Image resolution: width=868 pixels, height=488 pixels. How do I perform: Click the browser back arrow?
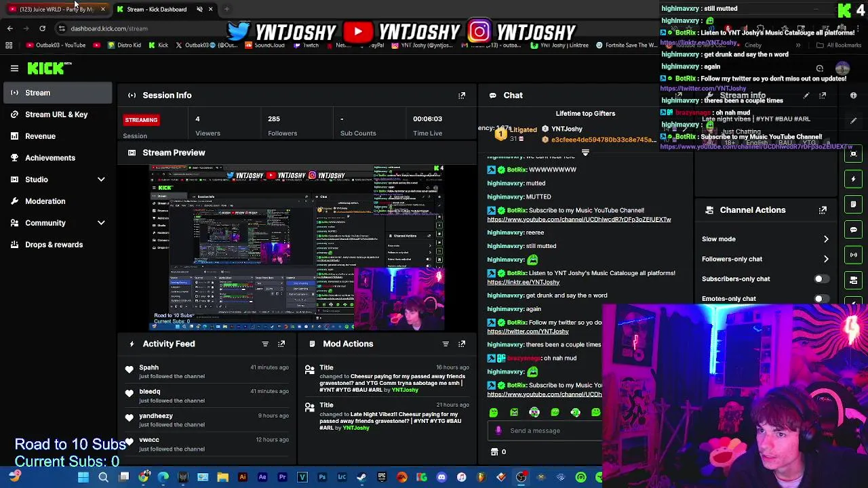tap(9, 28)
